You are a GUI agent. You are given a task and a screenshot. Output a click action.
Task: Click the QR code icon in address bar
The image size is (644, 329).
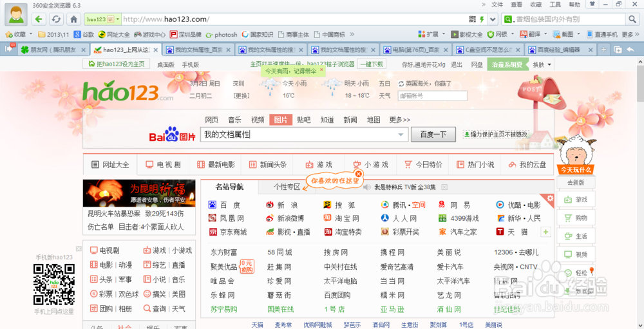[x=472, y=19]
